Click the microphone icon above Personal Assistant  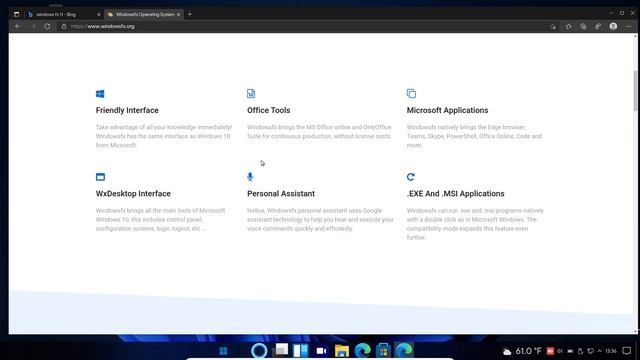(250, 176)
